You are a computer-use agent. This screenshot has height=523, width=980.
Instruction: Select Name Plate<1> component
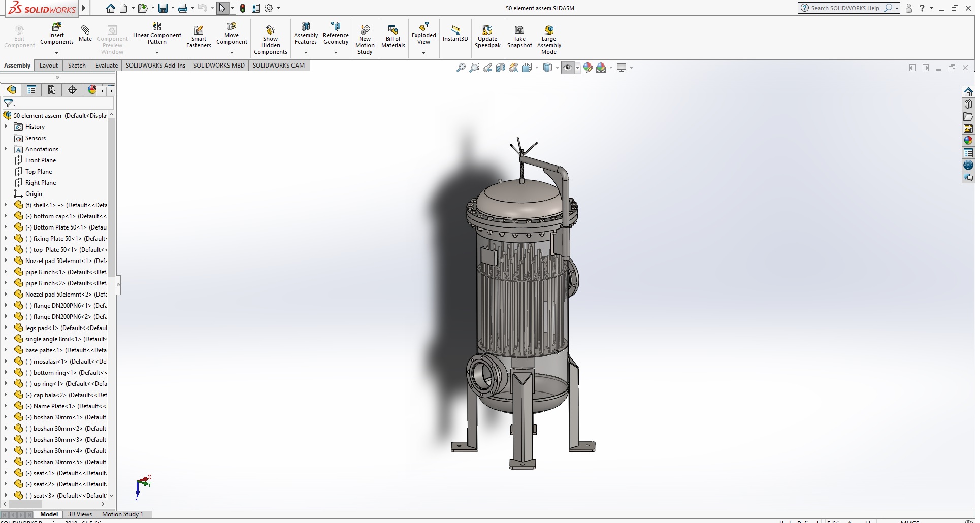pyautogui.click(x=66, y=406)
